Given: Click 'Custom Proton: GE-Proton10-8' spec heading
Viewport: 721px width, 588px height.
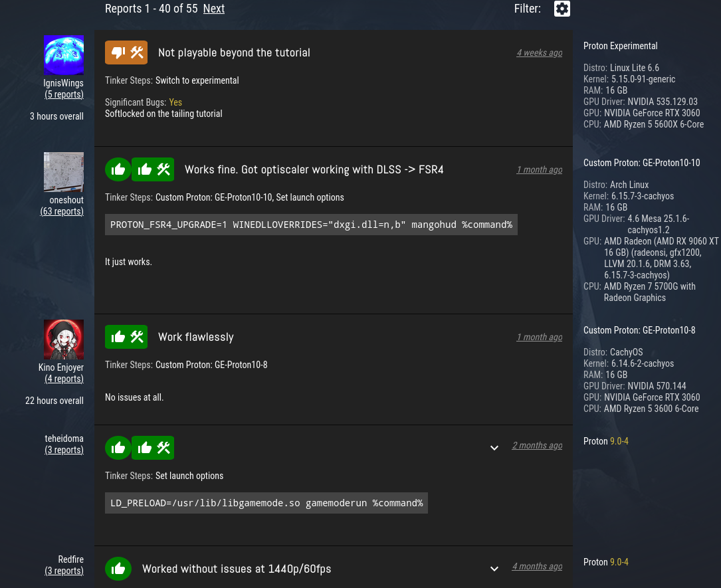Looking at the screenshot, I should 639,330.
